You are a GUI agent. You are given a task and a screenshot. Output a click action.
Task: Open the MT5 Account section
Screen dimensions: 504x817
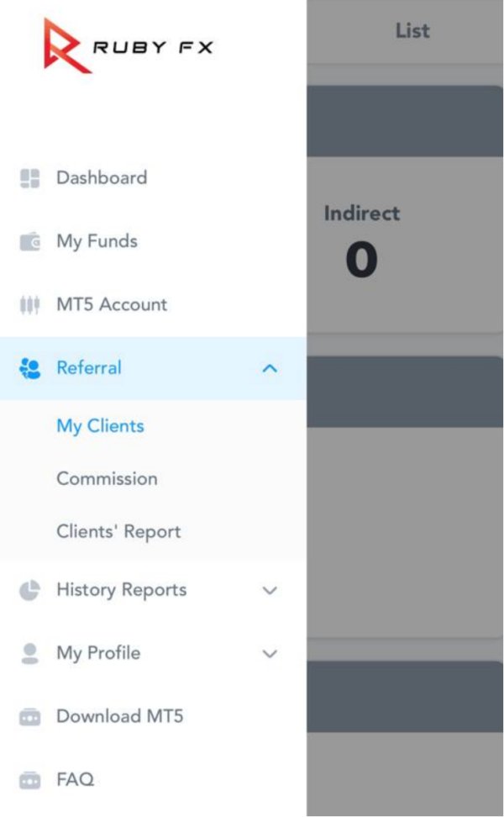(112, 305)
